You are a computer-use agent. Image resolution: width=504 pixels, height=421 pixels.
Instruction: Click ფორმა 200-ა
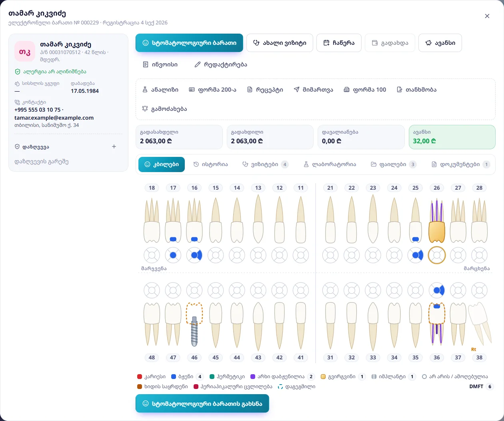tap(212, 90)
